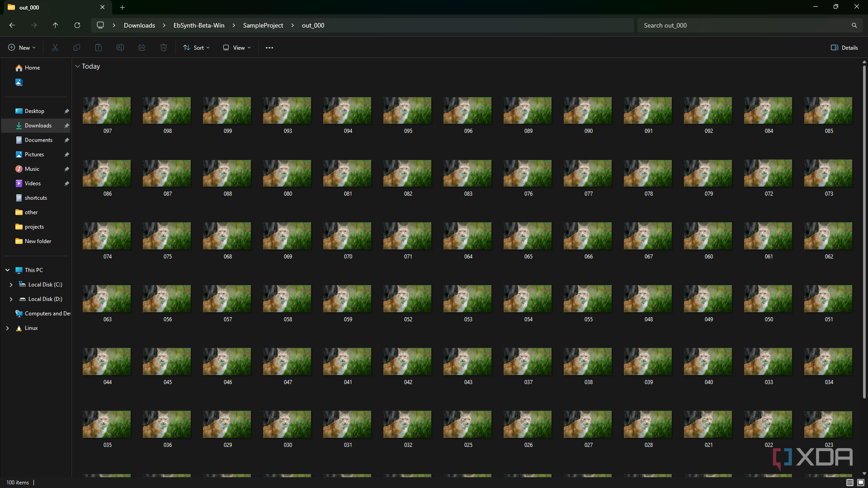Select Downloads in the address breadcrumb

139,25
